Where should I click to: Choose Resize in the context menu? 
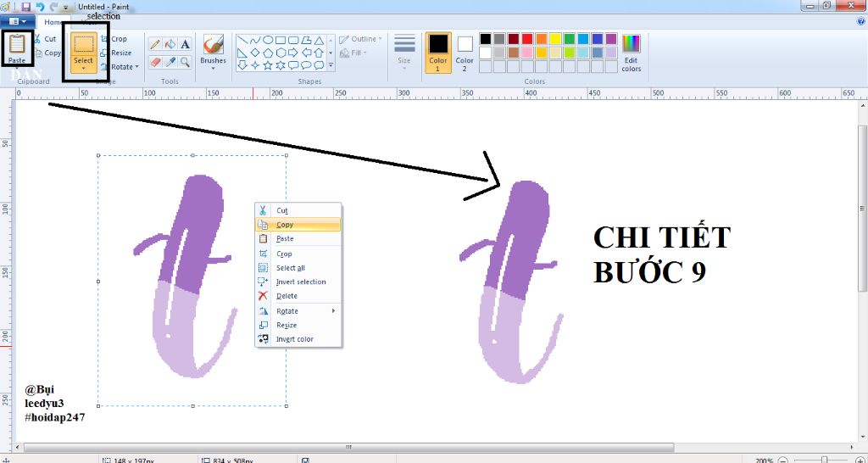coord(298,325)
